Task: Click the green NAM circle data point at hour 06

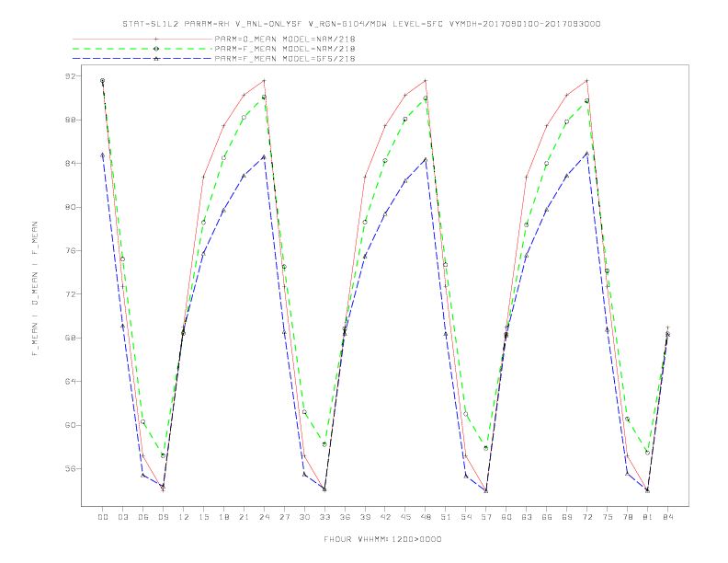Action: (143, 421)
